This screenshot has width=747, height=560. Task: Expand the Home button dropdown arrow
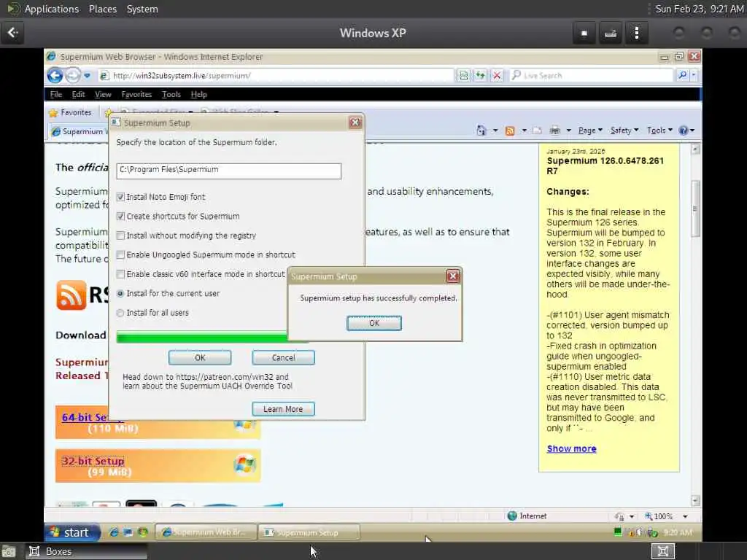[495, 131]
